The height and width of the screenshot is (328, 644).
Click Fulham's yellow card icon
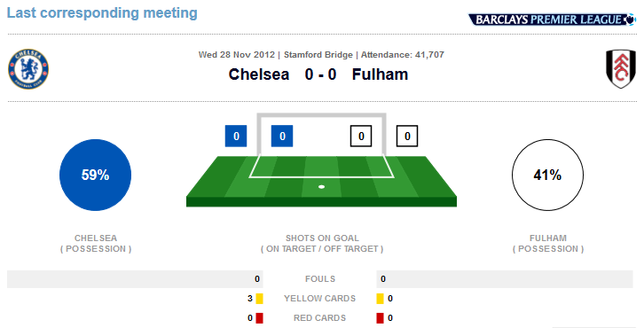(x=380, y=299)
